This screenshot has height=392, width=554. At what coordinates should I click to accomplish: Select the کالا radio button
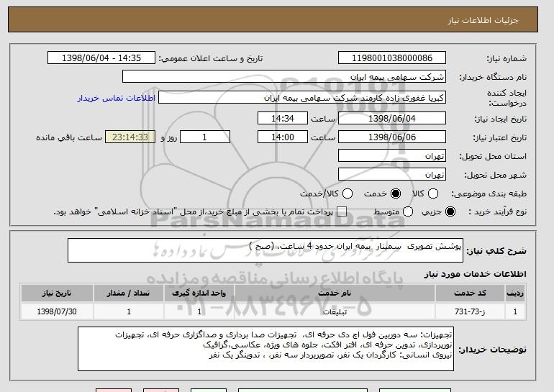(x=433, y=193)
